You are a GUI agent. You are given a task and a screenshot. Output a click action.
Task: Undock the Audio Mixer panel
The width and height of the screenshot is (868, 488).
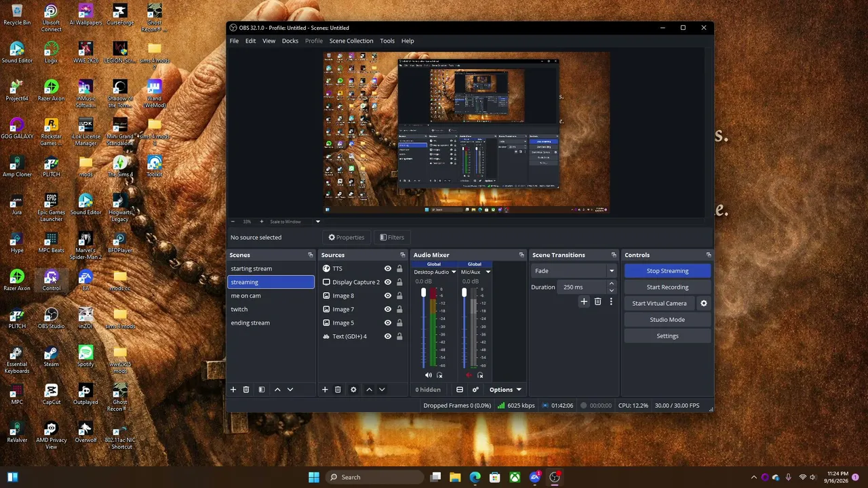pyautogui.click(x=521, y=255)
